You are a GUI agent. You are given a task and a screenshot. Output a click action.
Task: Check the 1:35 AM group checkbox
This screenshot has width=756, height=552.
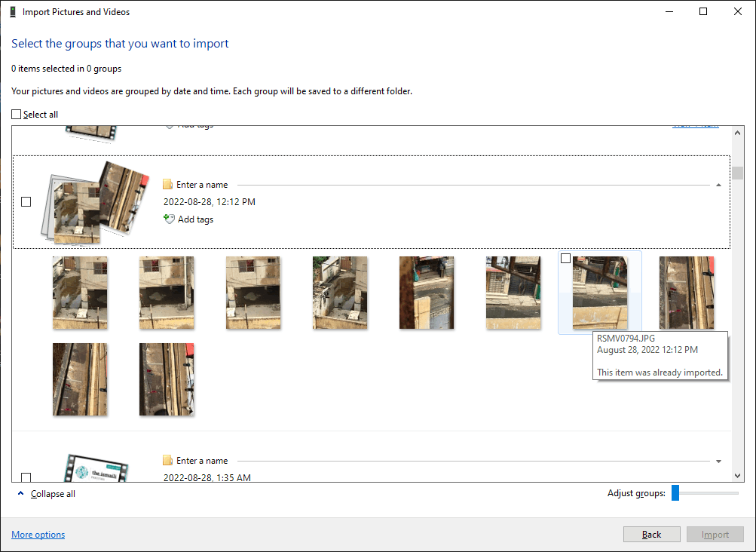coord(26,477)
